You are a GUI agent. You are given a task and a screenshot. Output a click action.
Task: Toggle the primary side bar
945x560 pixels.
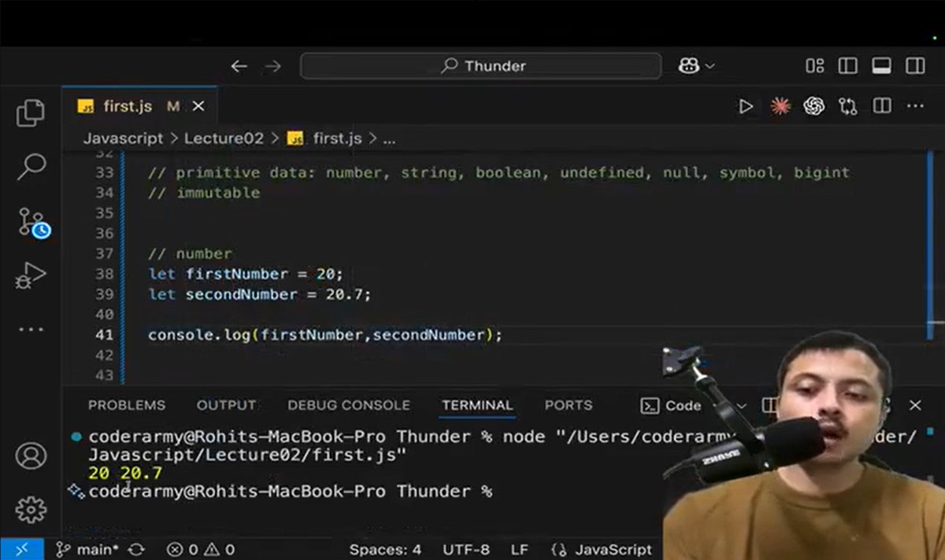pos(848,66)
